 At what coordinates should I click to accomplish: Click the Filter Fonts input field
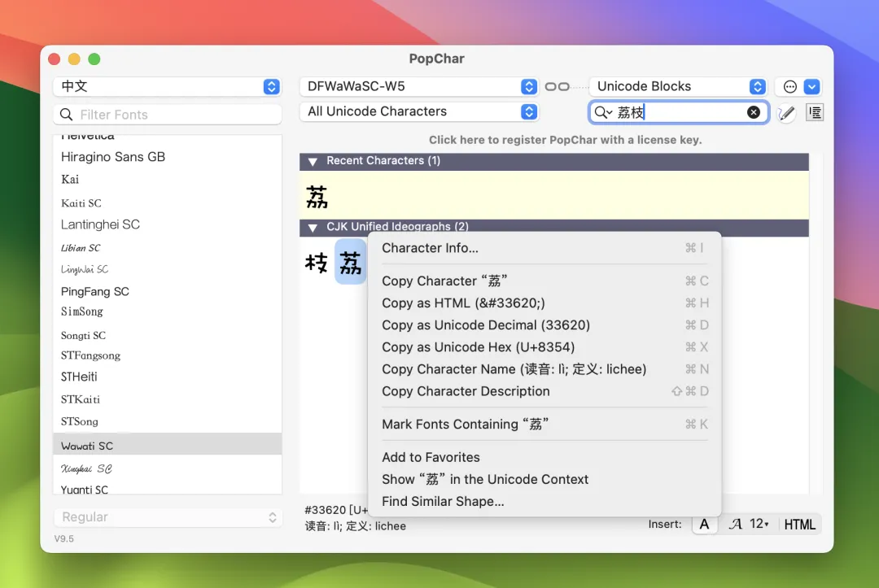tap(167, 114)
